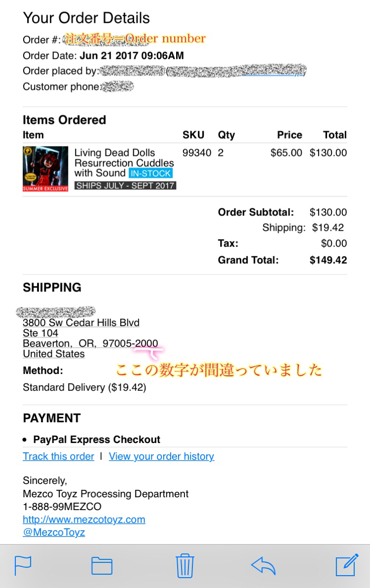This screenshot has width=370, height=588.
Task: Compose new message with pencil icon
Action: tap(347, 565)
